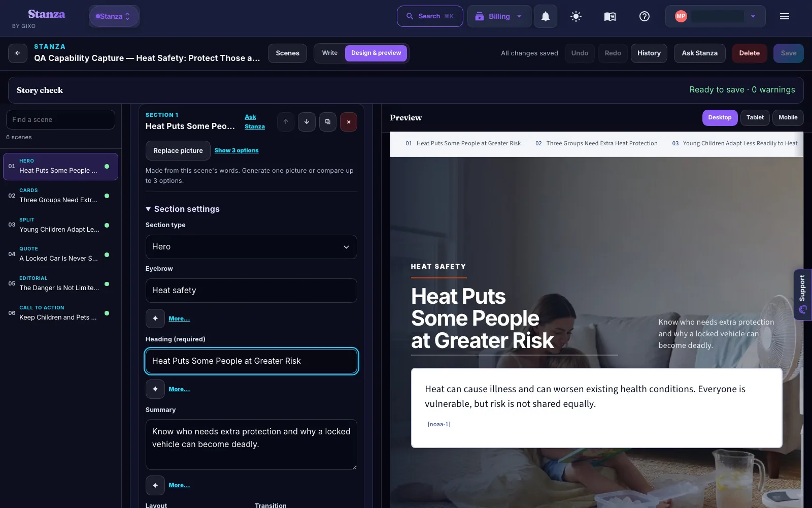Click the Search box

point(430,16)
